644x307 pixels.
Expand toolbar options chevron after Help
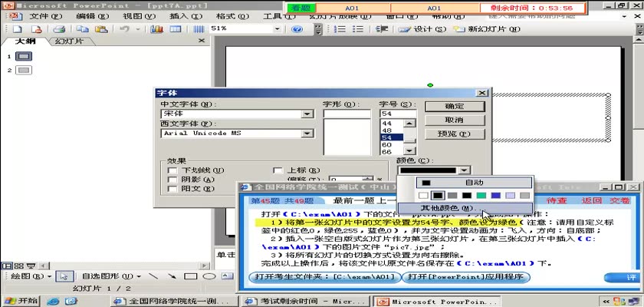coord(318,29)
